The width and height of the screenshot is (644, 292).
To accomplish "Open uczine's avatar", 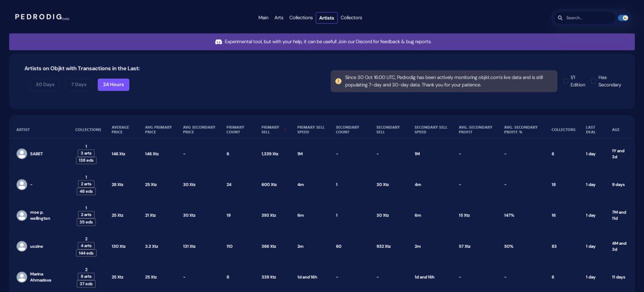I will (21, 246).
